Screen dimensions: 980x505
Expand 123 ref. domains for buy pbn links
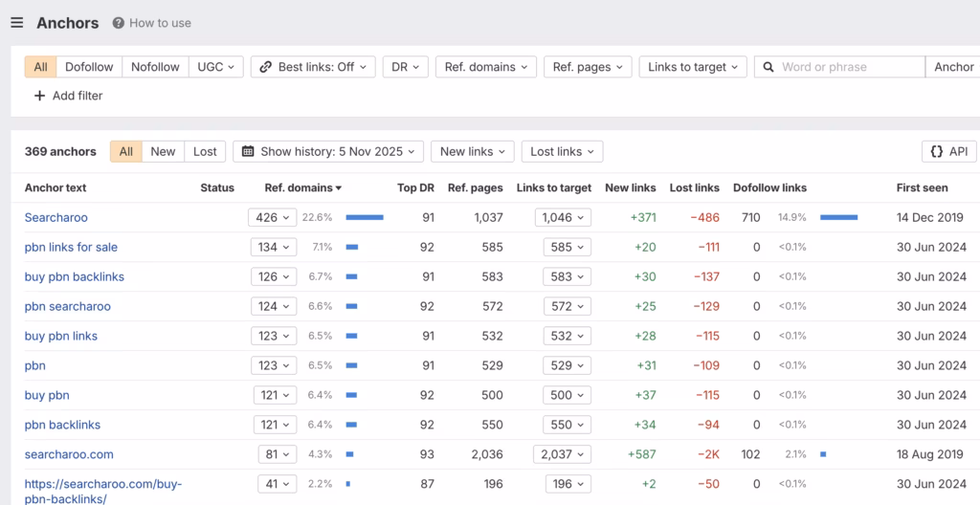pos(274,336)
